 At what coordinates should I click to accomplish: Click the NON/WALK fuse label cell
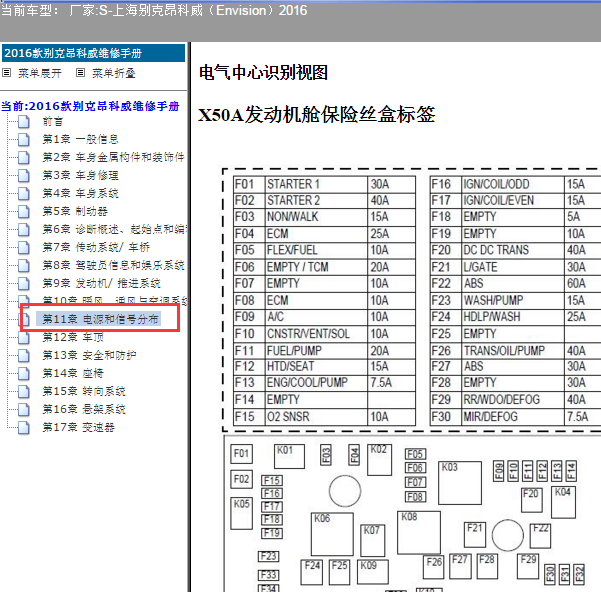point(316,217)
